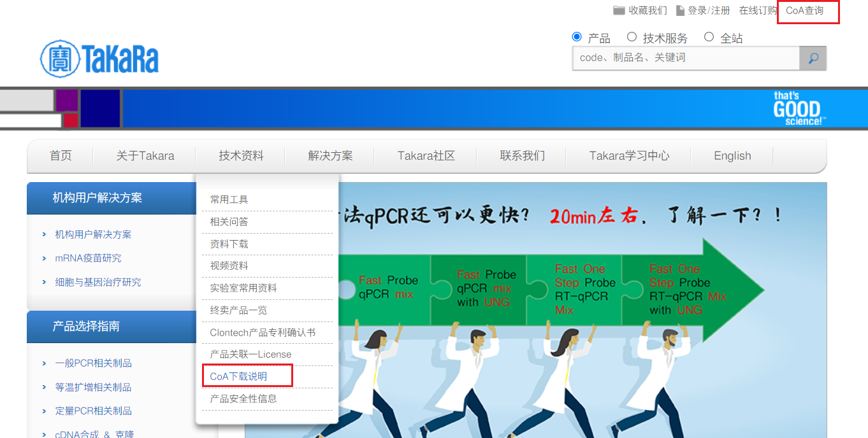
Task: Open the 解决方案 menu
Action: tap(331, 156)
